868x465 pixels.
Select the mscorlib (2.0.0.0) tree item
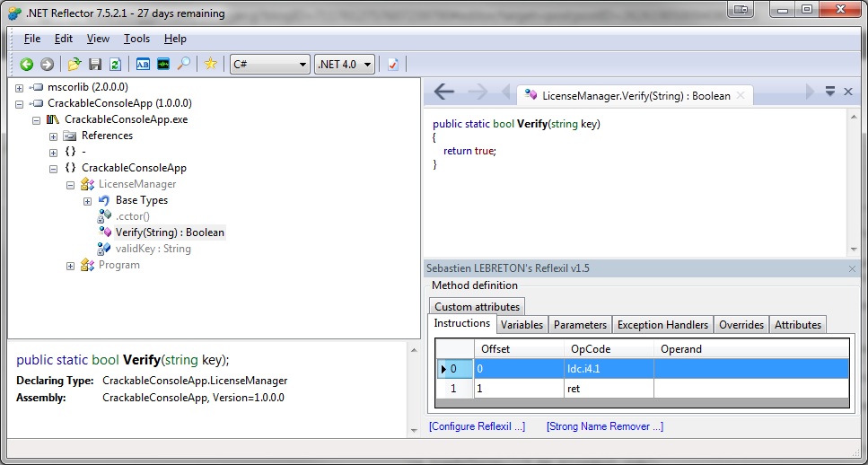(x=88, y=87)
